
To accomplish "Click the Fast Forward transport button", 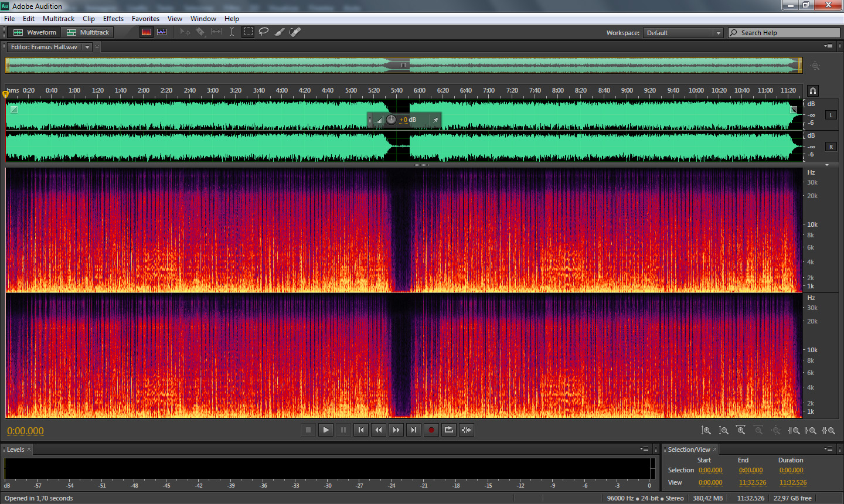I will (x=396, y=430).
